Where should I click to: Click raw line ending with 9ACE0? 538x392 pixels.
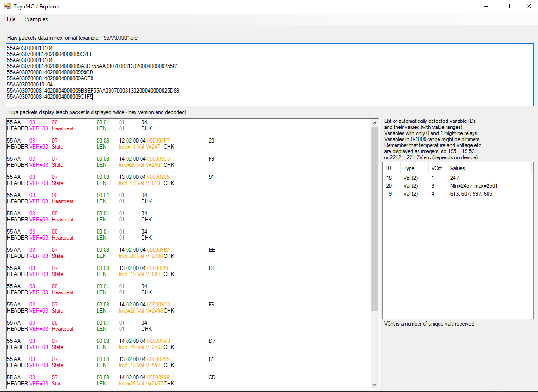click(x=50, y=78)
